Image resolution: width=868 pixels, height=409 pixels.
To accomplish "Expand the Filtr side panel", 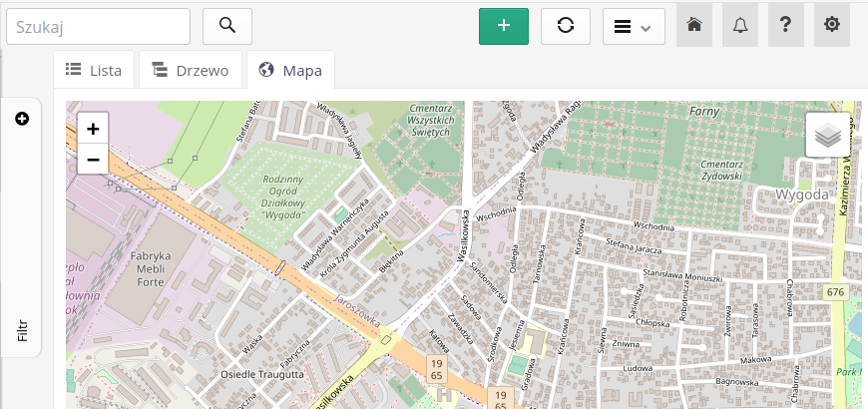I will click(22, 330).
